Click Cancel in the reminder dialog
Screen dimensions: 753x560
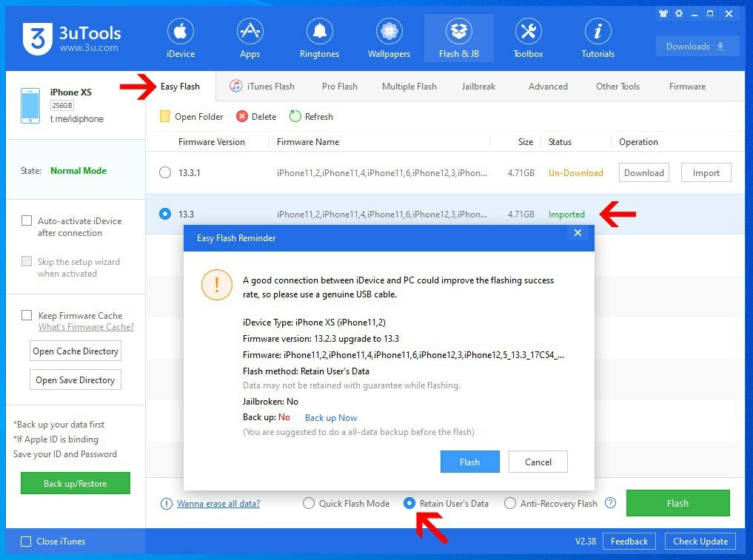tap(538, 462)
